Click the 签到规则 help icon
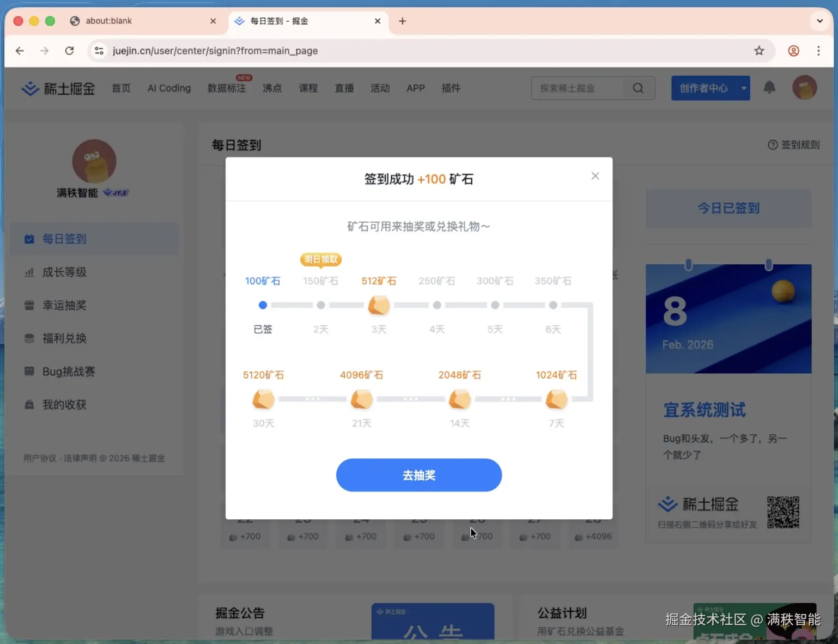Screen dimensions: 838x644 [773, 144]
